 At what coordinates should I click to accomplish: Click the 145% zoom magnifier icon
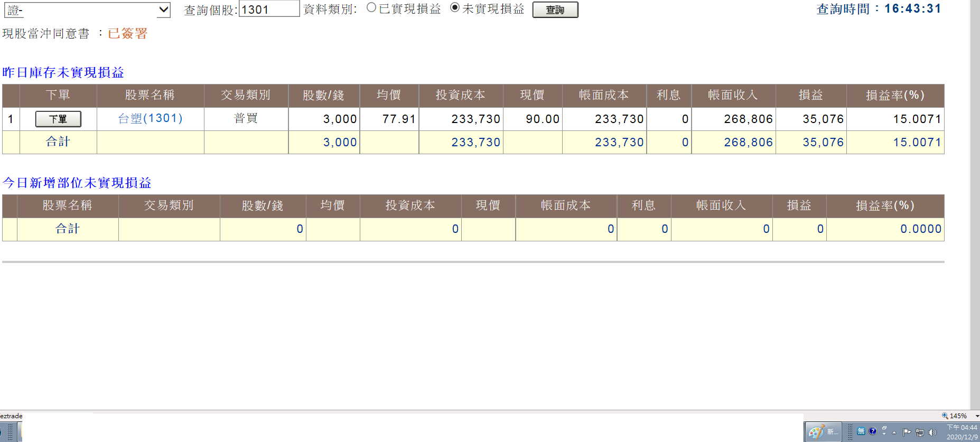pos(945,416)
